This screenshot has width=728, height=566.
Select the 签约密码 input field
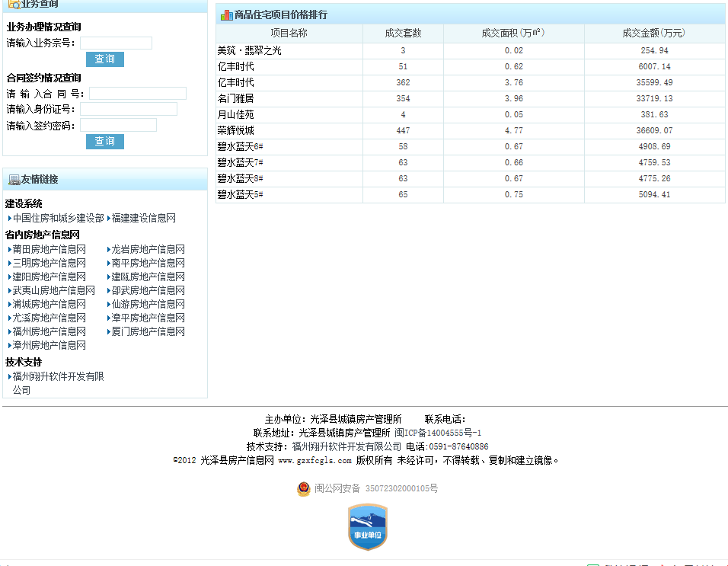point(118,126)
